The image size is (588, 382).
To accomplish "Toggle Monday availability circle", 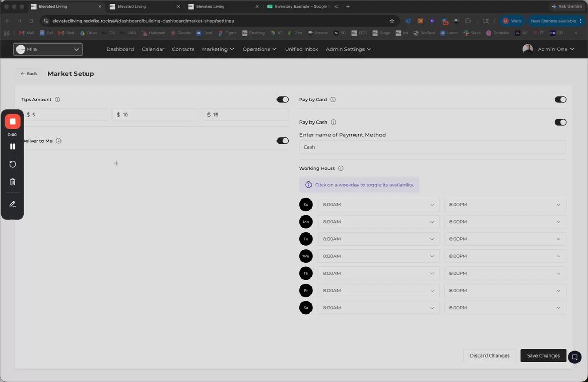I will [306, 222].
